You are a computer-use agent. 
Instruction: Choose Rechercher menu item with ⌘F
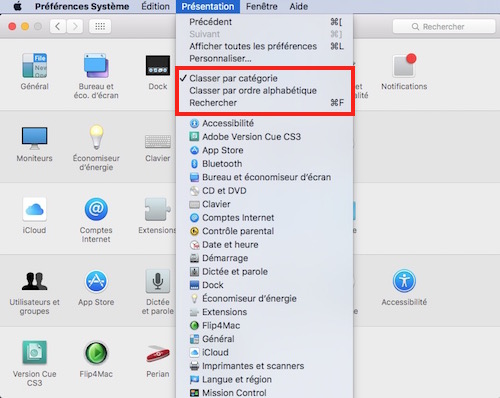pyautogui.click(x=265, y=103)
